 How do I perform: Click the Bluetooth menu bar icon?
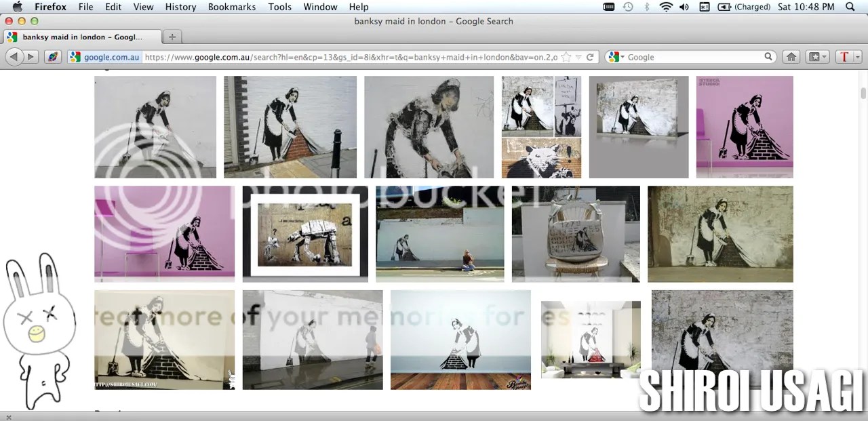tap(647, 7)
